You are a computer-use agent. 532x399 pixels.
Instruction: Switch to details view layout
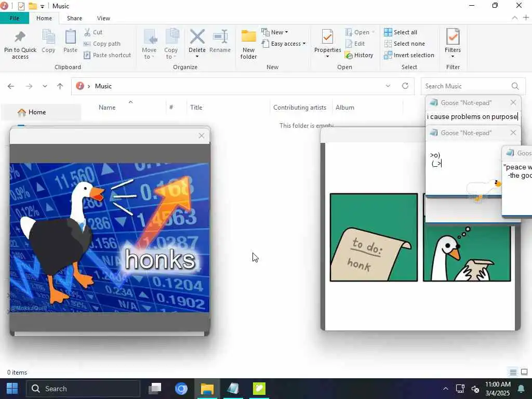point(513,372)
